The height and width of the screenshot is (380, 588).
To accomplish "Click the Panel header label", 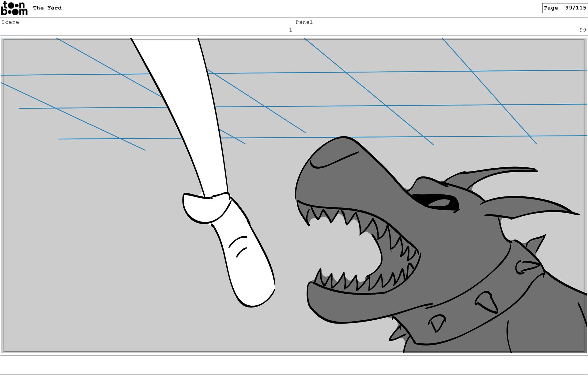I will click(304, 22).
